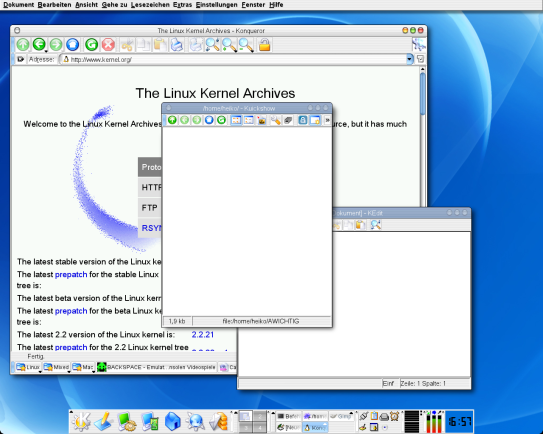
Task: Open the Linux bookmark folder in bookmark bar
Action: pyautogui.click(x=28, y=367)
